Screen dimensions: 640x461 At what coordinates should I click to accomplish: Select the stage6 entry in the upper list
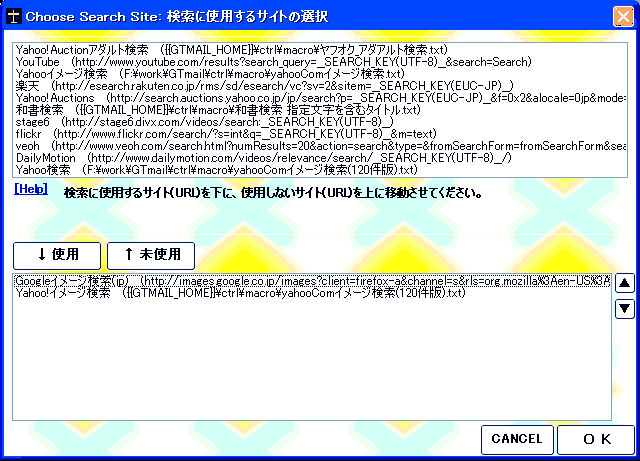click(320, 122)
